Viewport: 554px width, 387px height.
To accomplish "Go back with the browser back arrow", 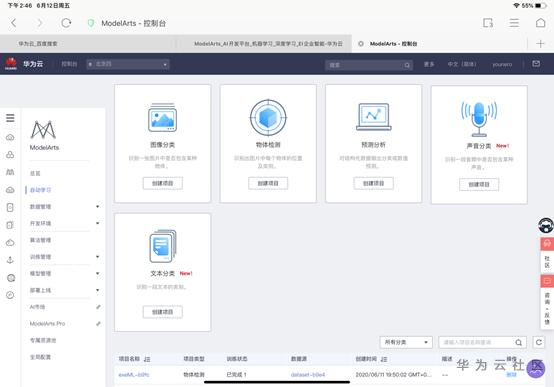I will 14,23.
